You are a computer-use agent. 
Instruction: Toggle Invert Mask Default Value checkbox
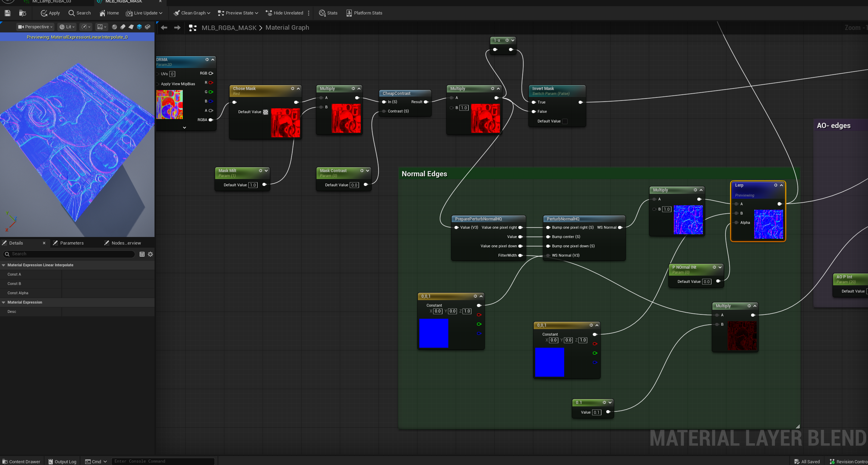pyautogui.click(x=565, y=121)
